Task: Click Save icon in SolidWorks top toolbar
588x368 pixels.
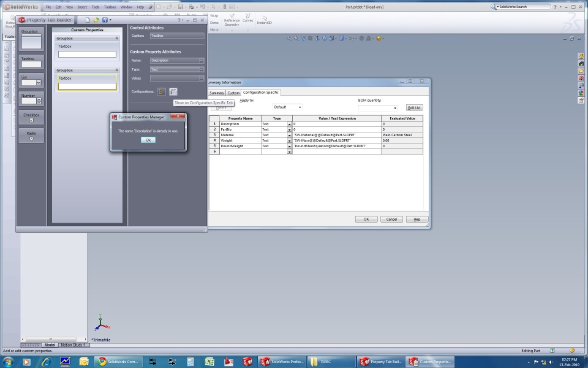Action: (181, 7)
